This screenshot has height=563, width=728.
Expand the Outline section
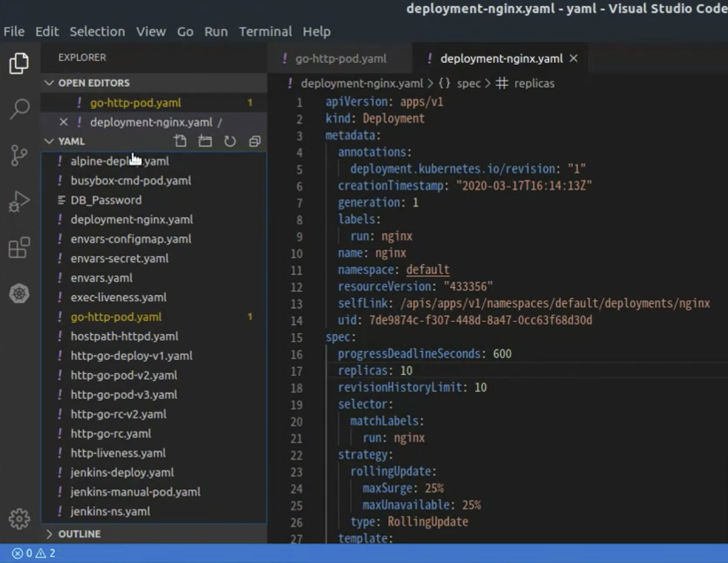coord(50,534)
